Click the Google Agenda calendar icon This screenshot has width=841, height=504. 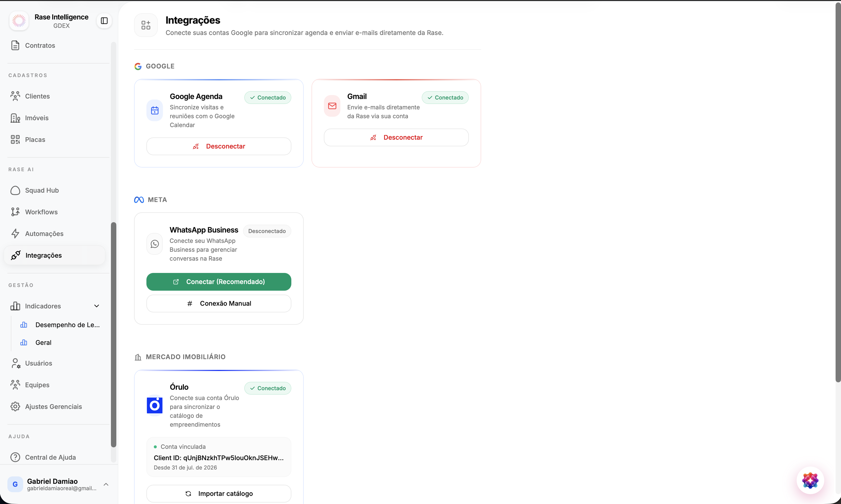click(x=155, y=110)
